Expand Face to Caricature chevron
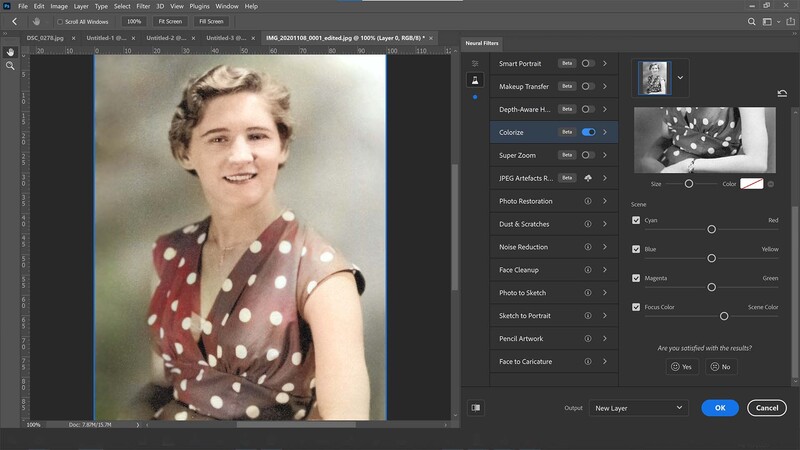This screenshot has height=450, width=800. [605, 362]
